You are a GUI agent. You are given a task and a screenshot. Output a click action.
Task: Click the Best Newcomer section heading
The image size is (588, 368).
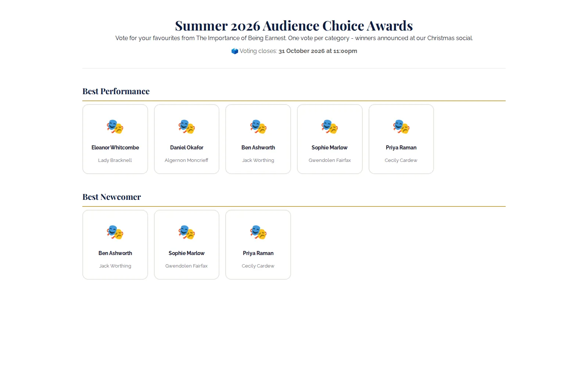point(112,197)
